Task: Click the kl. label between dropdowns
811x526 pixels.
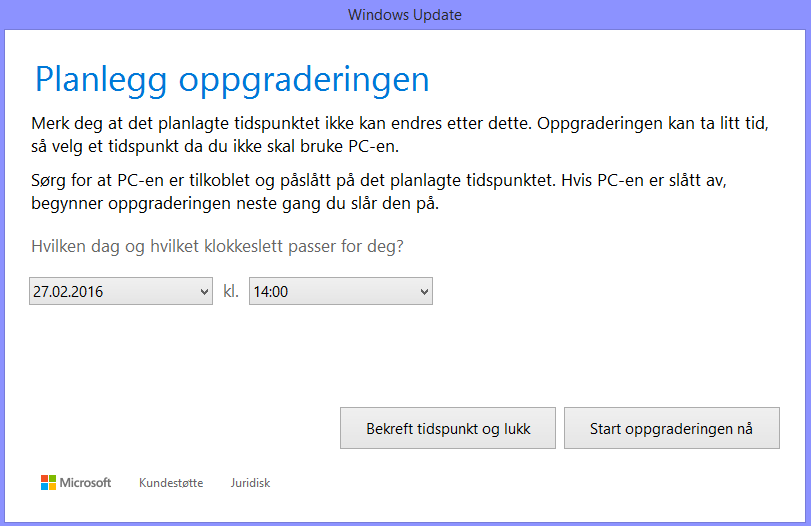Action: tap(231, 291)
